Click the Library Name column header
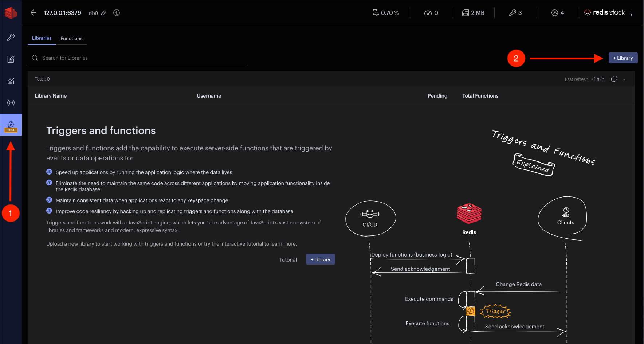 [51, 96]
